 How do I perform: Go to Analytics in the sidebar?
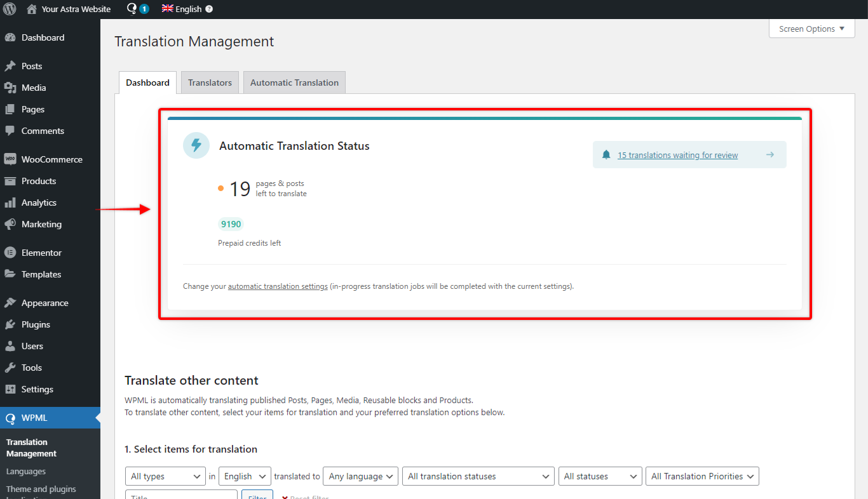pos(39,203)
